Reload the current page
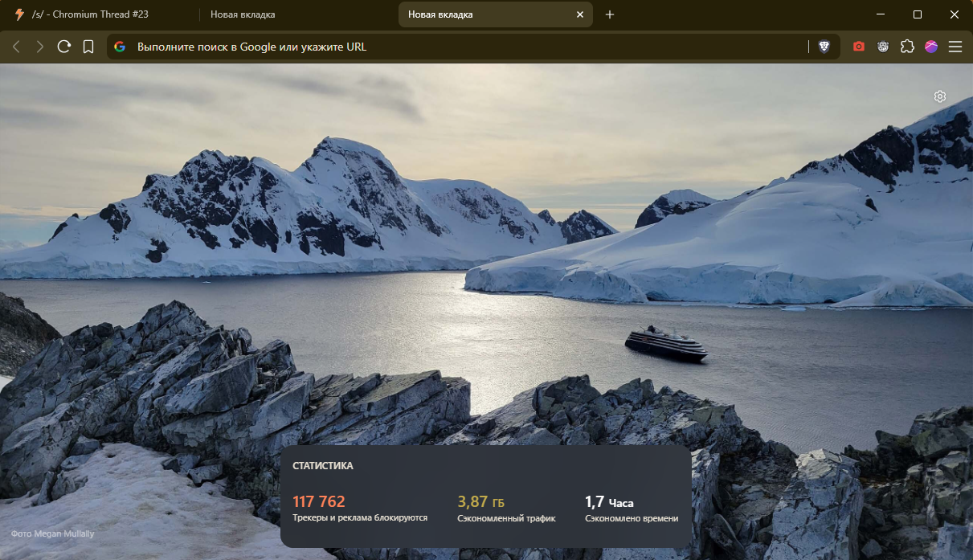The width and height of the screenshot is (973, 560). [64, 47]
